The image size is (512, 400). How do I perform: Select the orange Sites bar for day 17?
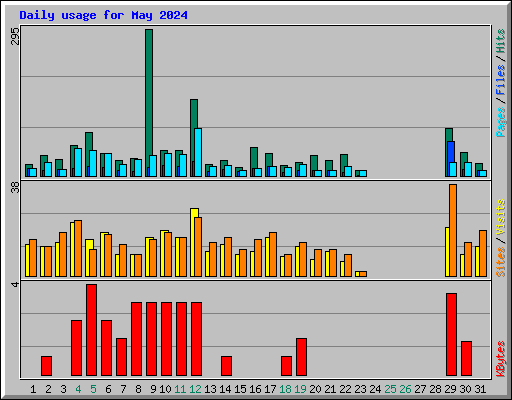[x=273, y=254]
